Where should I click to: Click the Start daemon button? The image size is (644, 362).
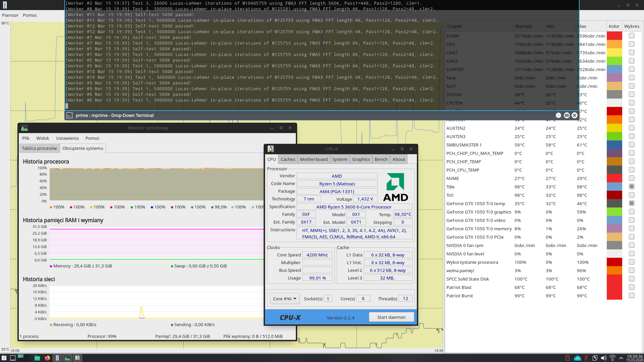point(391,317)
